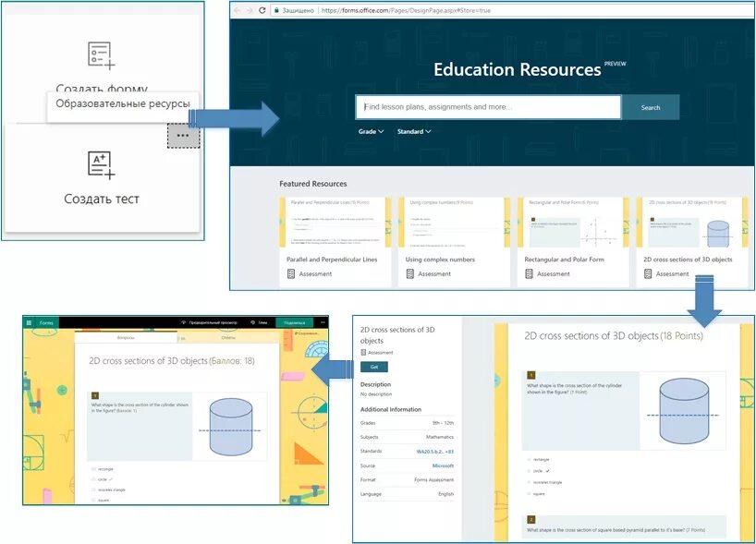756x544 pixels.
Task: Click the Education Resources page title
Action: (517, 70)
